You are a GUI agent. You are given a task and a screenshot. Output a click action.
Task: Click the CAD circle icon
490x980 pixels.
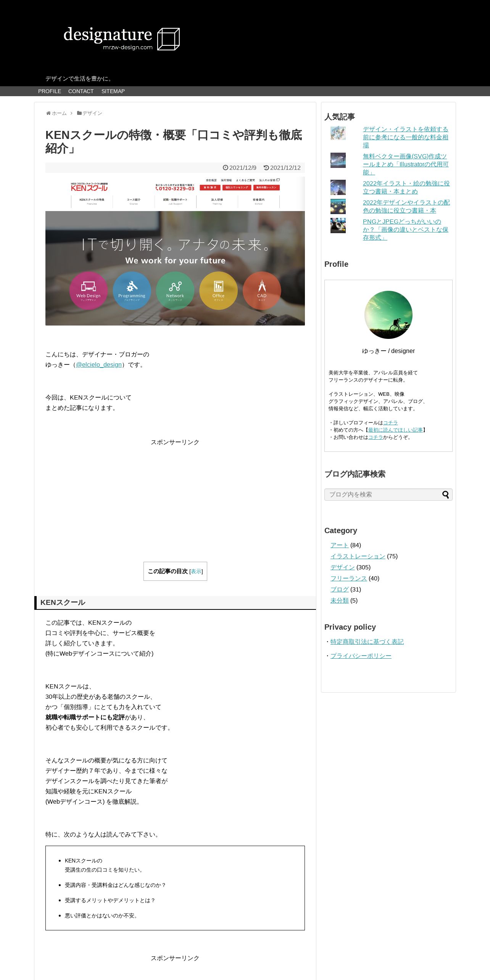[x=262, y=290]
